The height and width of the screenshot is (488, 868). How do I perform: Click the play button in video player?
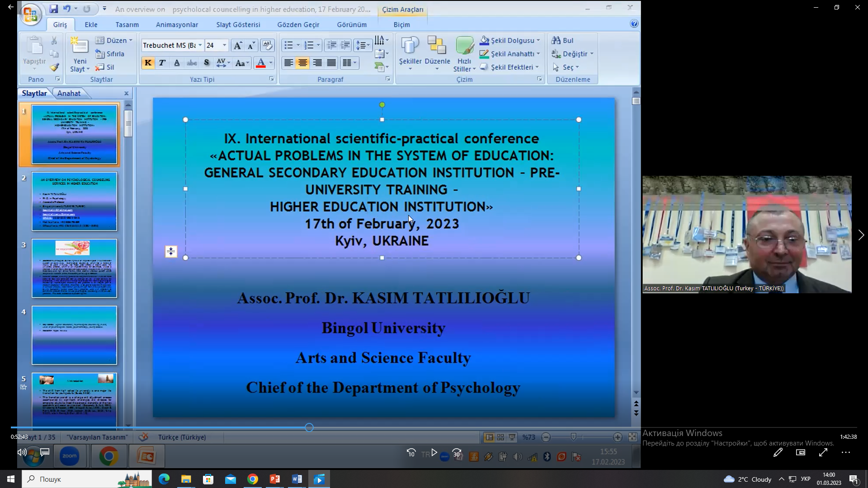434,453
